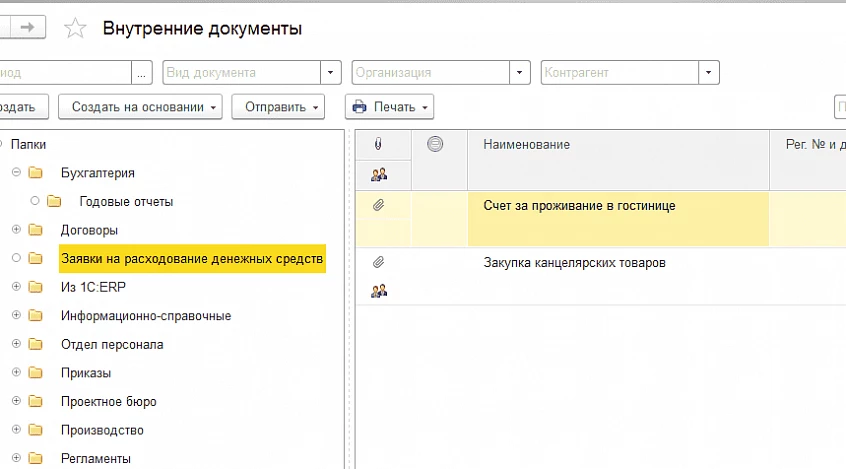Select Заявки на расходование денежных средств folder

pos(192,259)
